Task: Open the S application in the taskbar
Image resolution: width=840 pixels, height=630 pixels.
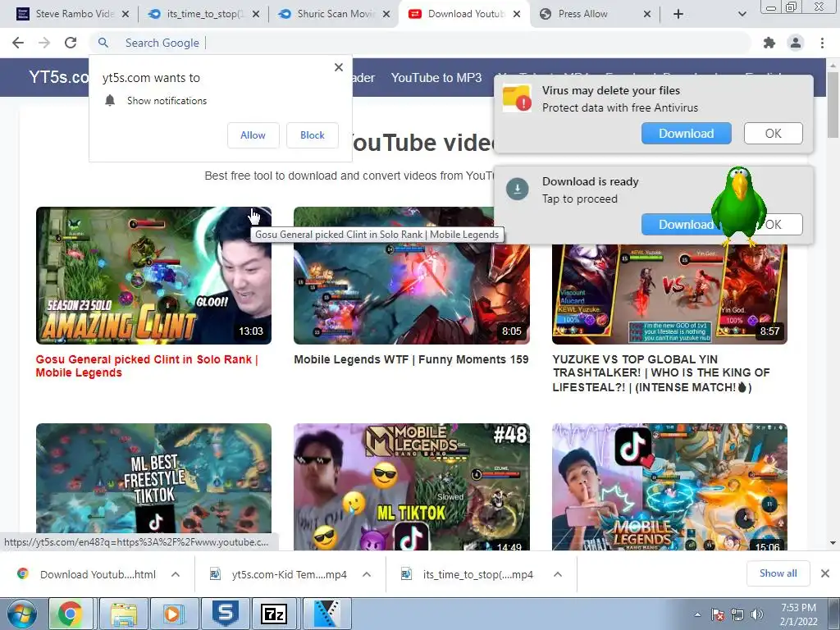Action: [225, 614]
